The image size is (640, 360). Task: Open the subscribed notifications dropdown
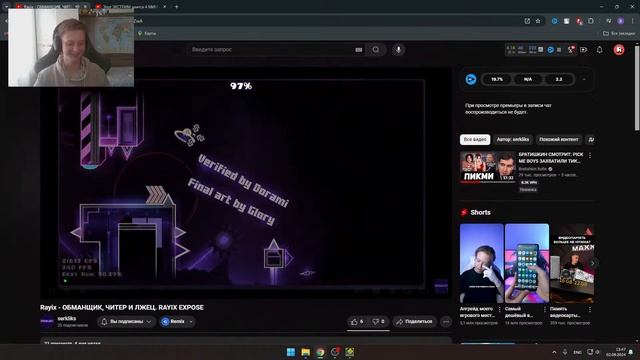[127, 322]
